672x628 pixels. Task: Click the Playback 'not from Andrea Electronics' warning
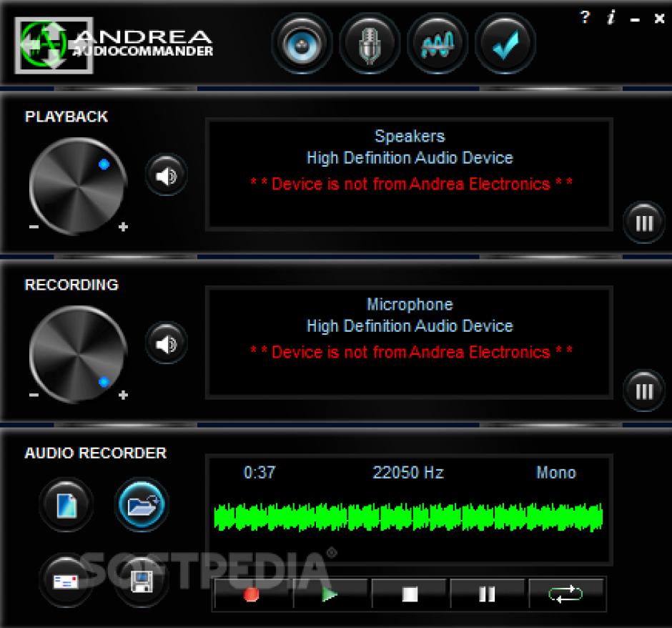tap(412, 184)
